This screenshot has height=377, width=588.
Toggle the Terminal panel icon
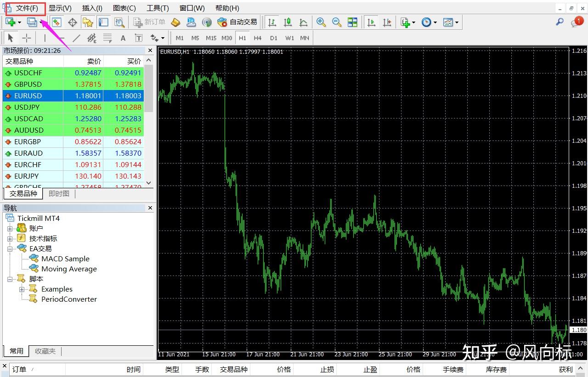tap(103, 22)
